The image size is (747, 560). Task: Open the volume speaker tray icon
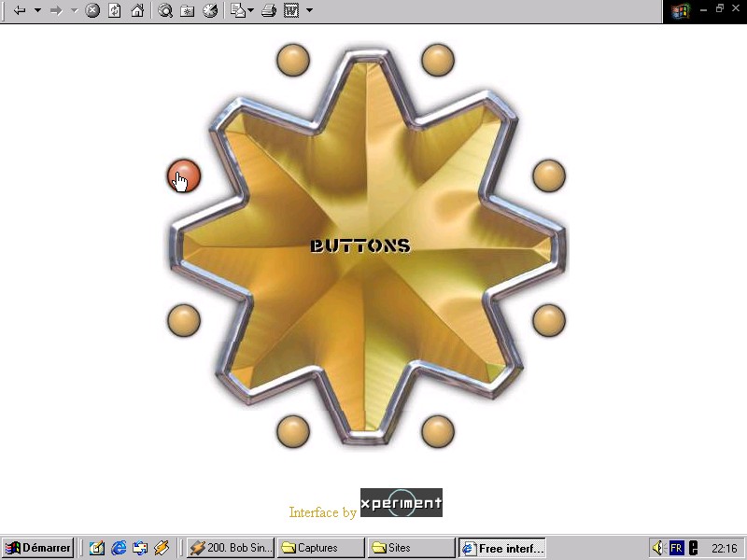coord(658,548)
